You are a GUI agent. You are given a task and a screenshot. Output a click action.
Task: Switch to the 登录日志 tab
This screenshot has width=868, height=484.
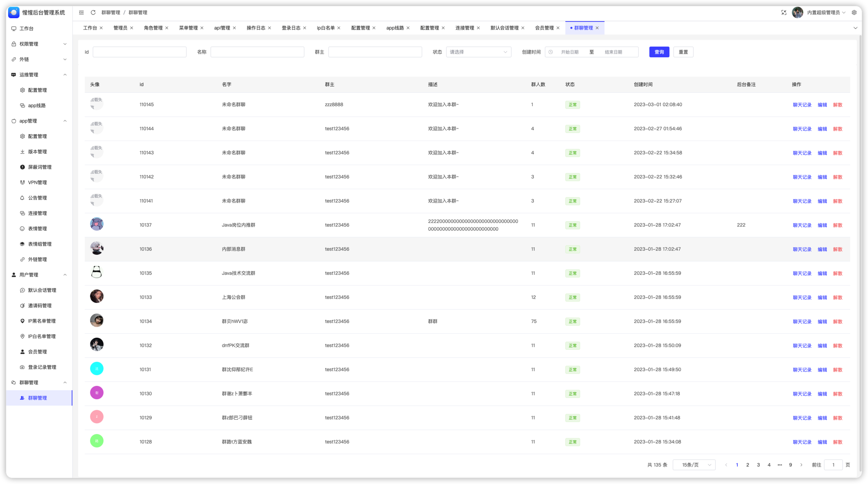(x=291, y=28)
